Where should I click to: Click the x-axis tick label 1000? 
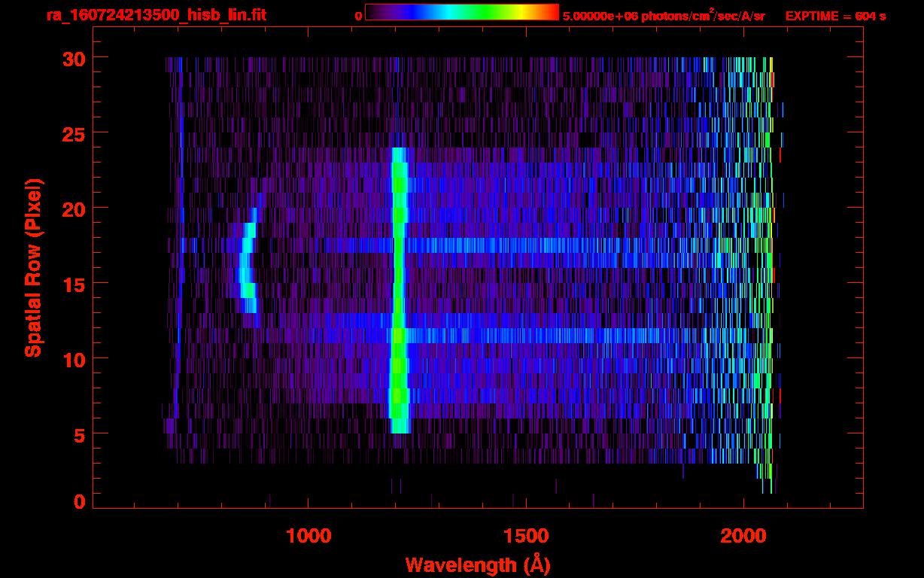pyautogui.click(x=309, y=536)
